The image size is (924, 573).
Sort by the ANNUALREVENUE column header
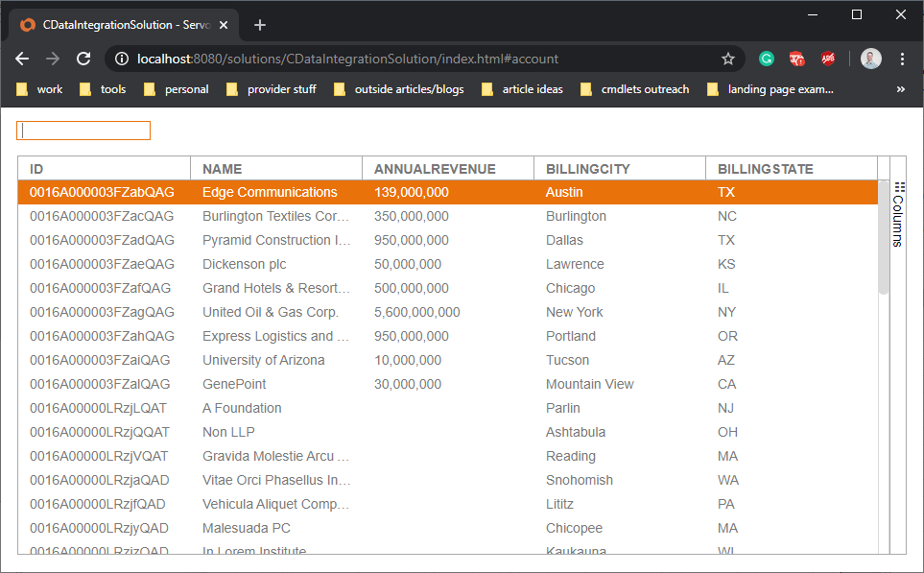[435, 169]
